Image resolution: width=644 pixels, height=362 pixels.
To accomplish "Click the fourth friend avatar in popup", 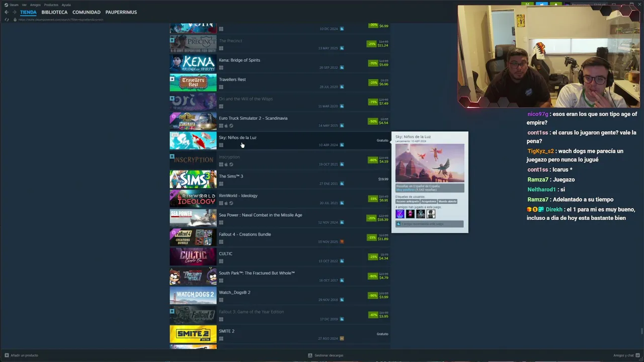I will (431, 214).
